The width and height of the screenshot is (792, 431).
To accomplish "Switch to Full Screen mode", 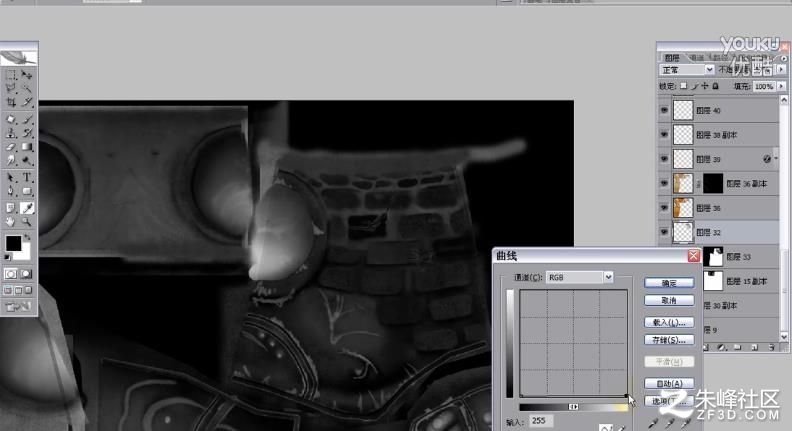I will point(29,291).
